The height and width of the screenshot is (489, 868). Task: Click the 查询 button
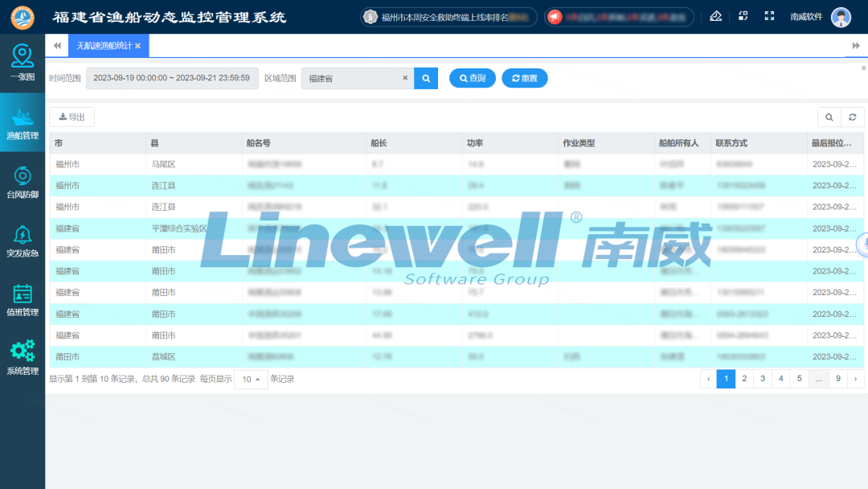pos(473,78)
